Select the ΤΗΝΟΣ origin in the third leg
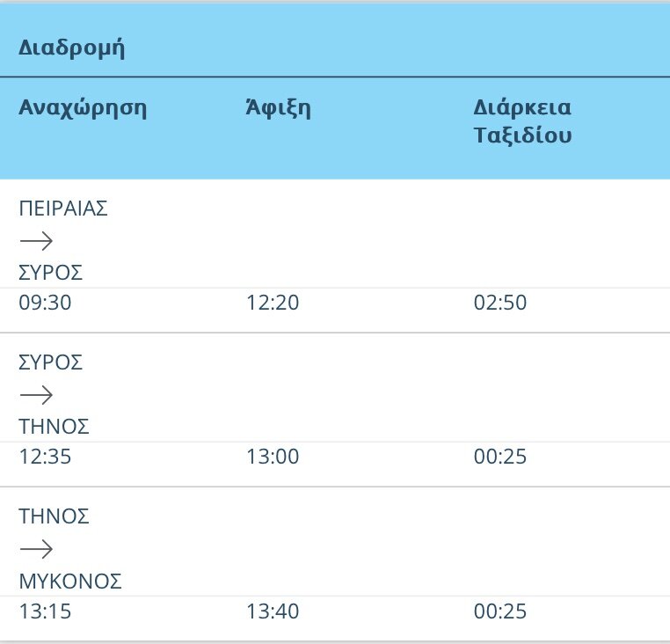Screen dimensions: 670x644 [x=55, y=516]
